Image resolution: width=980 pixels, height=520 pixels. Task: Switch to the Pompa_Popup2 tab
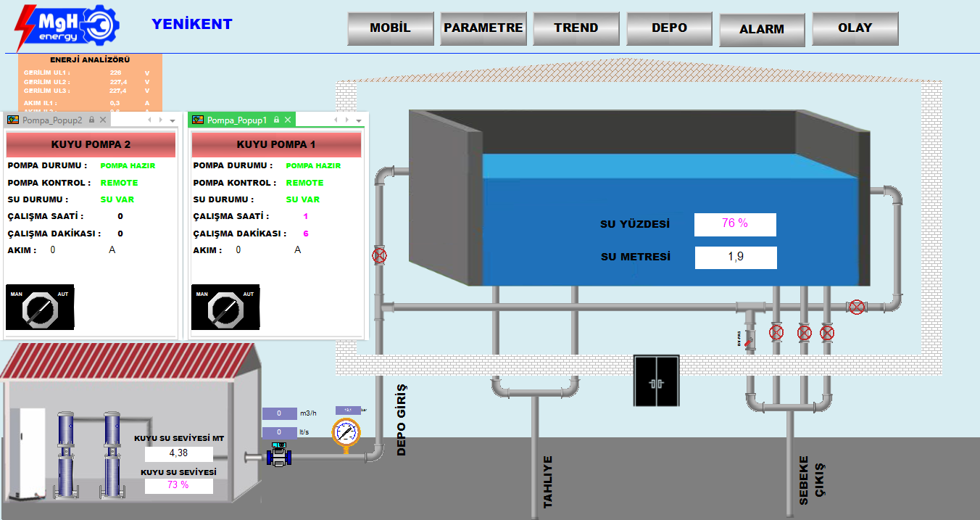(x=51, y=120)
